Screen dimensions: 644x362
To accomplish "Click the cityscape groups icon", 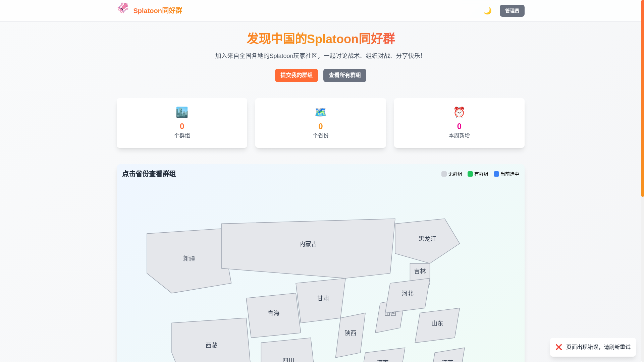I will pos(182,112).
